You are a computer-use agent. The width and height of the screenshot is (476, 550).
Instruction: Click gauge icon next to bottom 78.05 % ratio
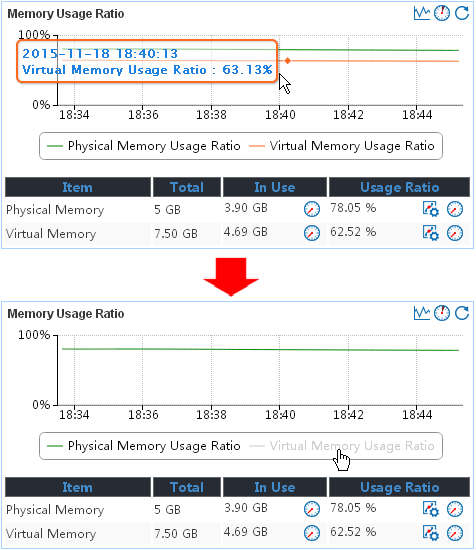[x=455, y=509]
